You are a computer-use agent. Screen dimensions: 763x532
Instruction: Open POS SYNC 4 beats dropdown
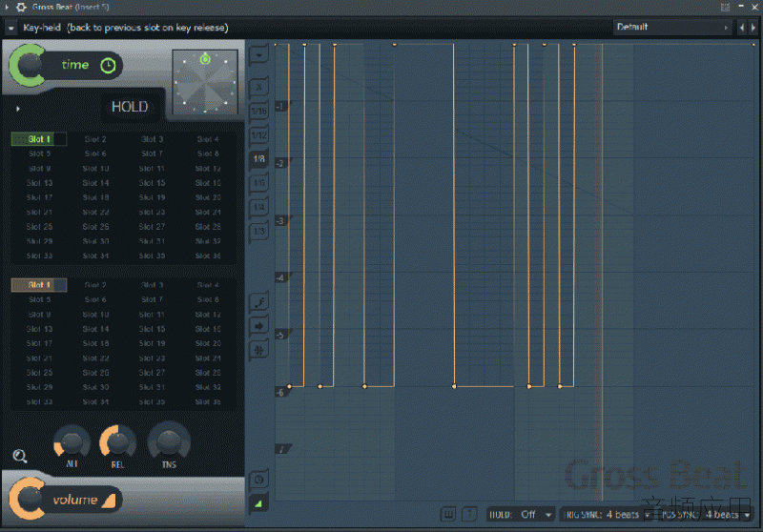pyautogui.click(x=705, y=515)
